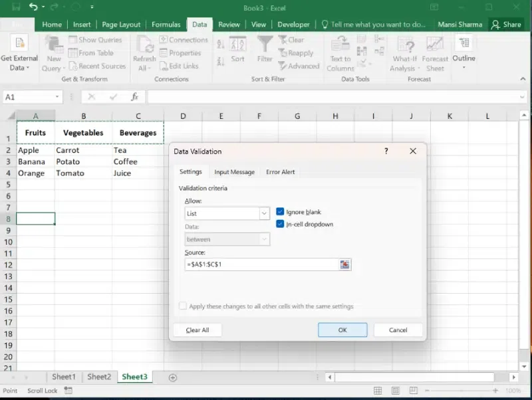Image resolution: width=532 pixels, height=400 pixels.
Task: Click the Clear All button
Action: point(198,330)
